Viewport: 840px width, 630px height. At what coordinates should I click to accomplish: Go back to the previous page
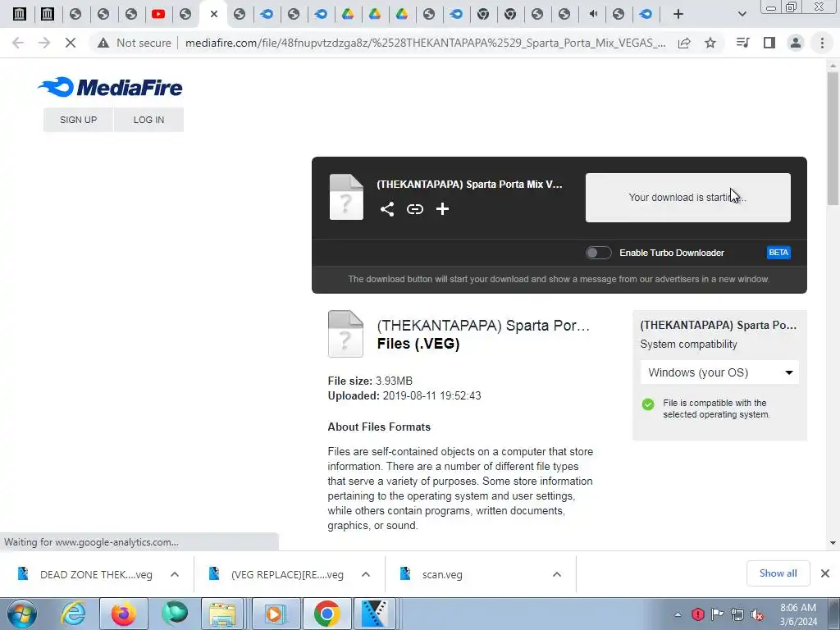coord(18,43)
